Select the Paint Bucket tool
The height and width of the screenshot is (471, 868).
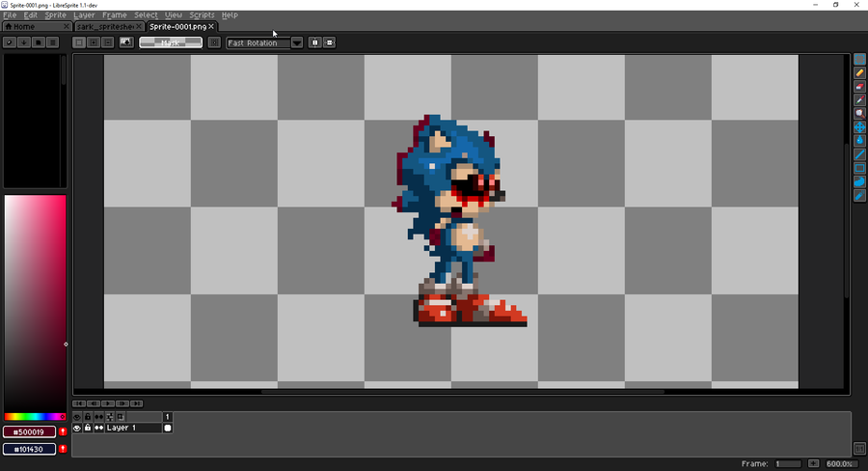click(x=859, y=141)
